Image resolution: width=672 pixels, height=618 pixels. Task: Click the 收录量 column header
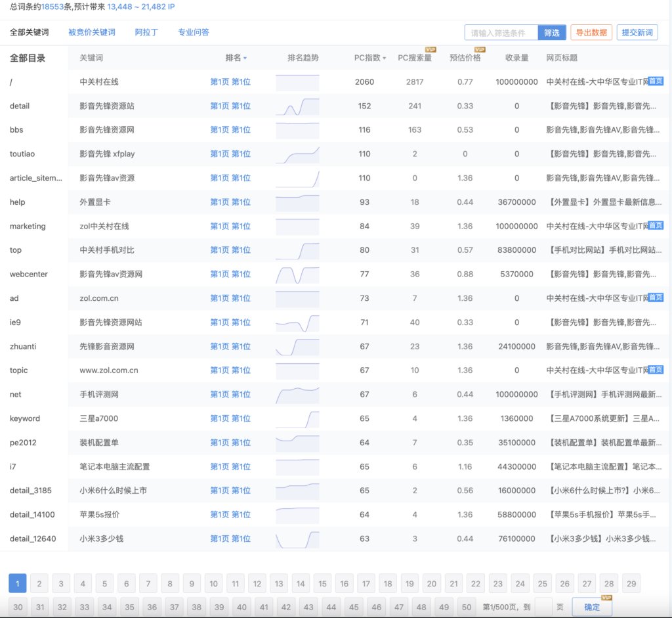coord(516,58)
